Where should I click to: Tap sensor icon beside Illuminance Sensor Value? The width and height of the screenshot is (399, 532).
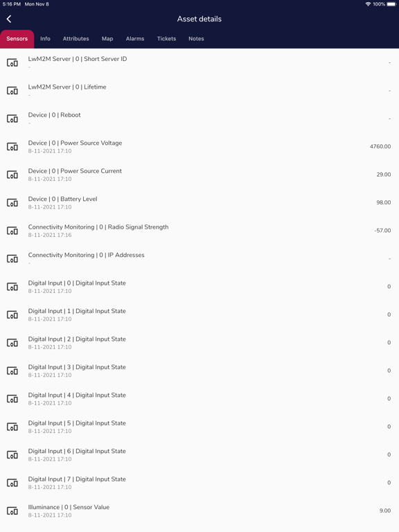click(12, 511)
